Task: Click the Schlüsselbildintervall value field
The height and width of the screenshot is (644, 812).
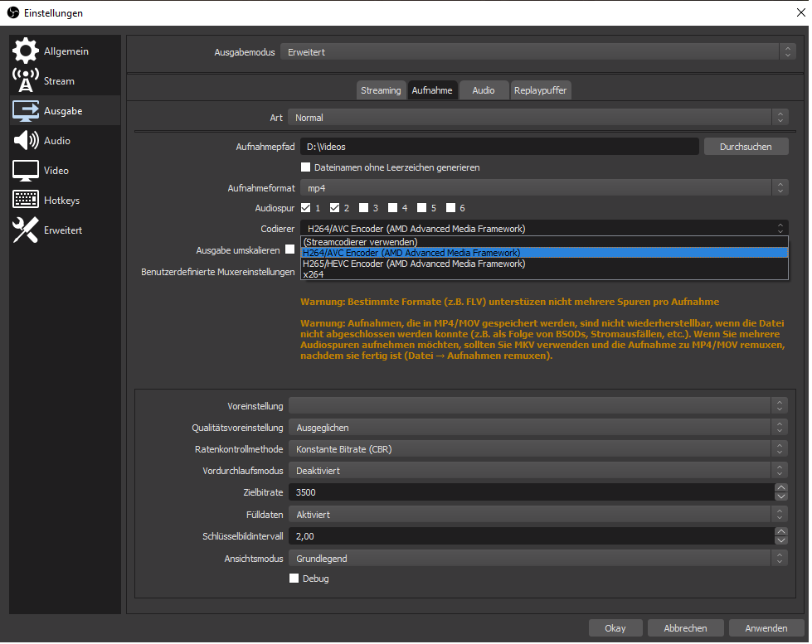Action: 532,536
